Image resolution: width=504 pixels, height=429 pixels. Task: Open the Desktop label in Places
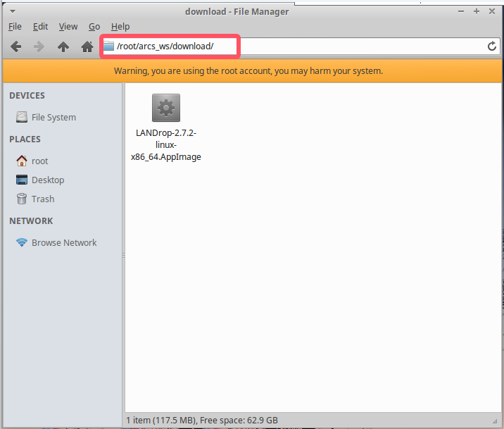48,180
